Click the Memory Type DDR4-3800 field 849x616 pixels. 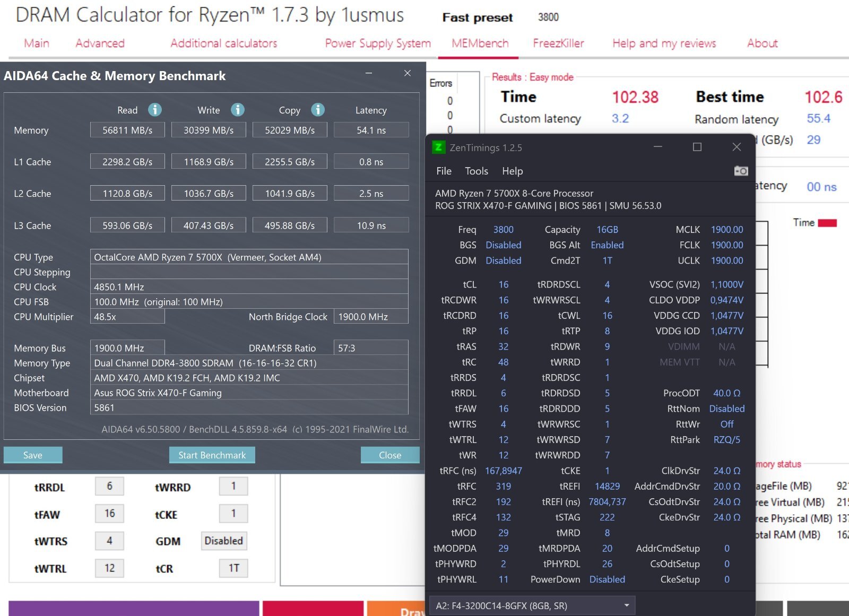[x=249, y=363]
